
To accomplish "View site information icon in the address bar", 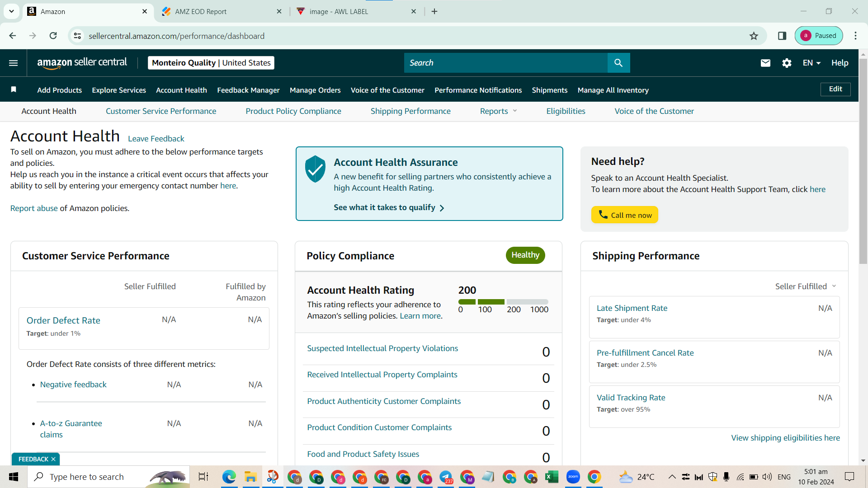I will click(78, 36).
